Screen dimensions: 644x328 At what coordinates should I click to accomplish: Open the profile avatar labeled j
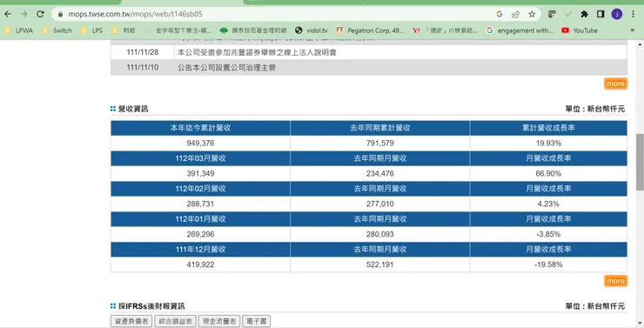tap(616, 14)
